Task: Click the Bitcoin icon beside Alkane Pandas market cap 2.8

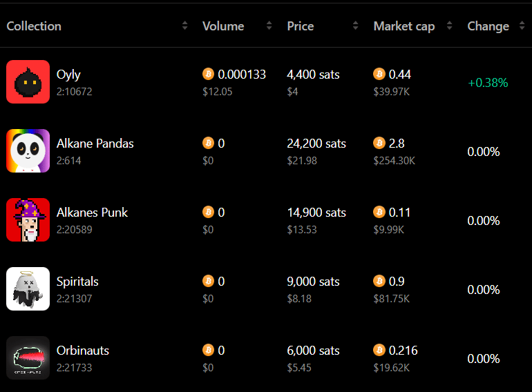Action: click(x=379, y=143)
